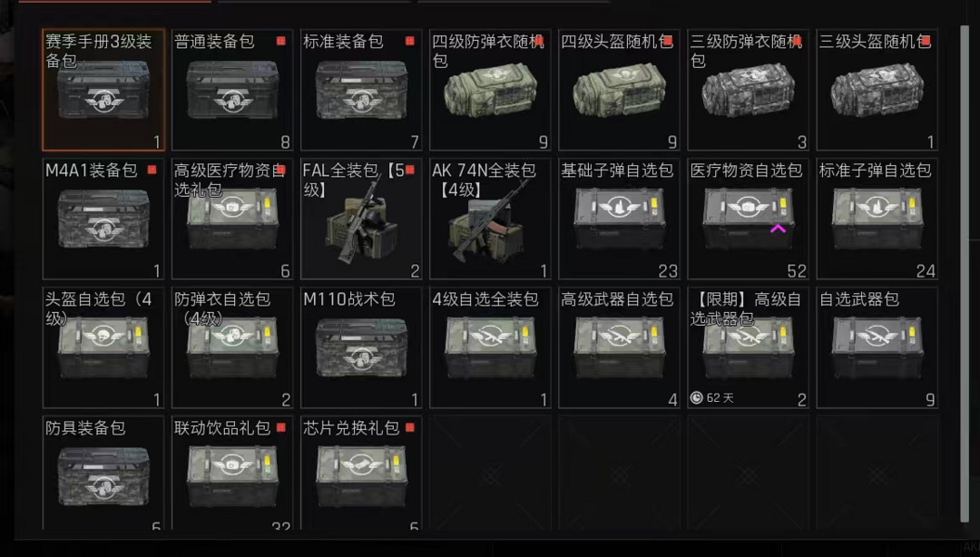Image resolution: width=980 pixels, height=557 pixels.
Task: Select the 高级武器自选包 box
Action: point(619,347)
